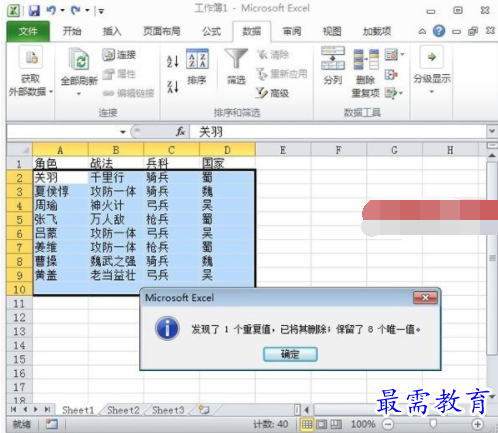Sort descending with Z-A icon
Viewport: 498px width, 433px height.
[173, 87]
